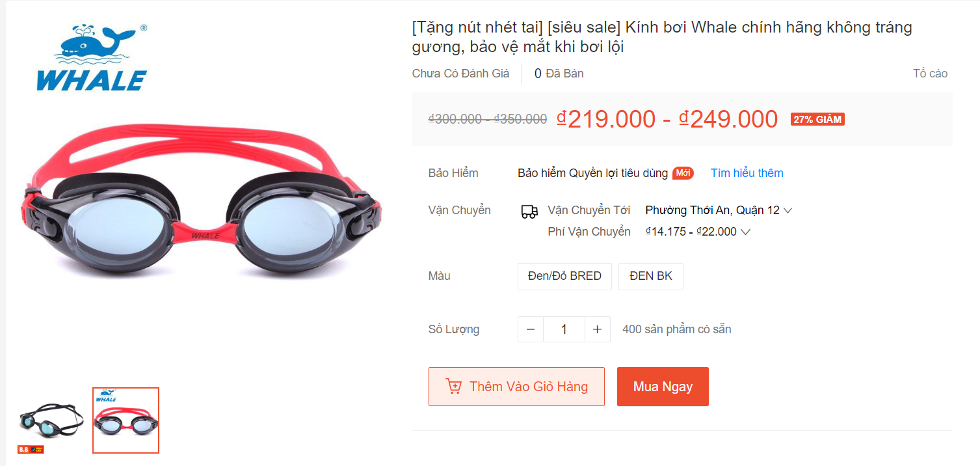Click the quantity input field
Viewport: 980px width, 466px height.
564,329
